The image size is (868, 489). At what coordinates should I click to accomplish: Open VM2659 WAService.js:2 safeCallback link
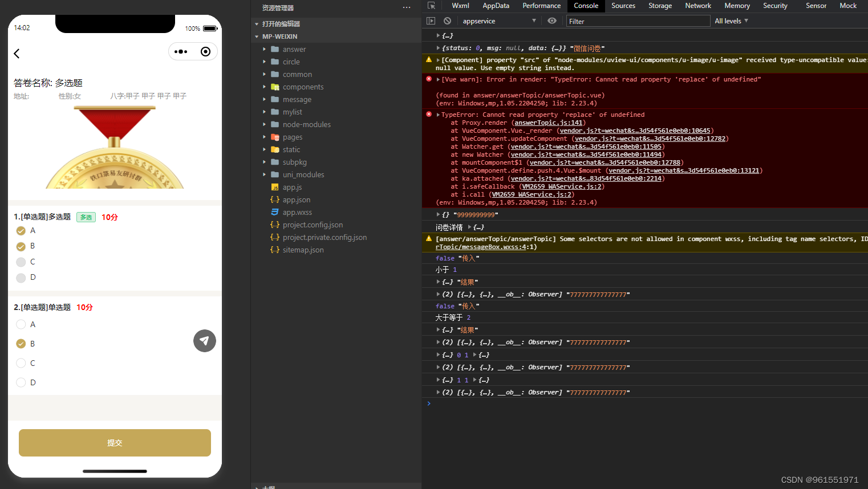561,186
